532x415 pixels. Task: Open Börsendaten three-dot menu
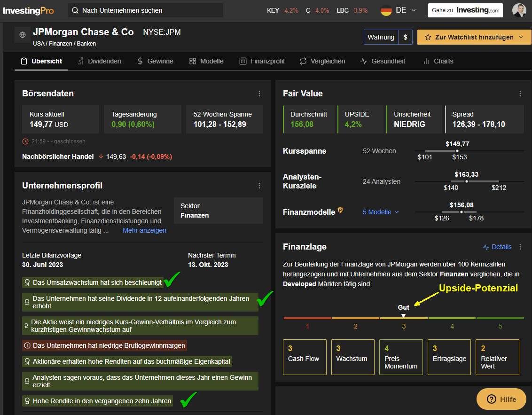(259, 94)
